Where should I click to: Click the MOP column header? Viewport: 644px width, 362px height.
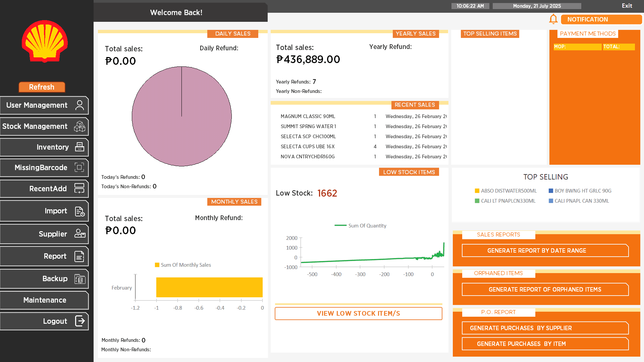click(577, 47)
